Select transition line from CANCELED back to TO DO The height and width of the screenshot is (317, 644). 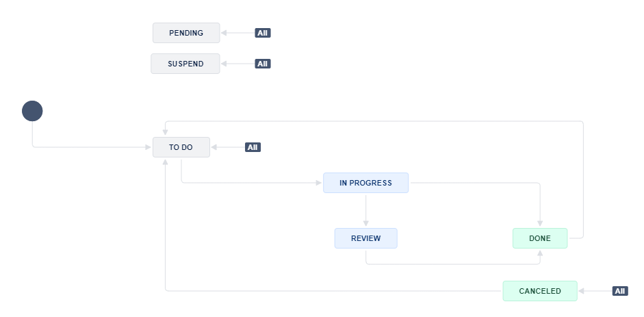(x=329, y=291)
